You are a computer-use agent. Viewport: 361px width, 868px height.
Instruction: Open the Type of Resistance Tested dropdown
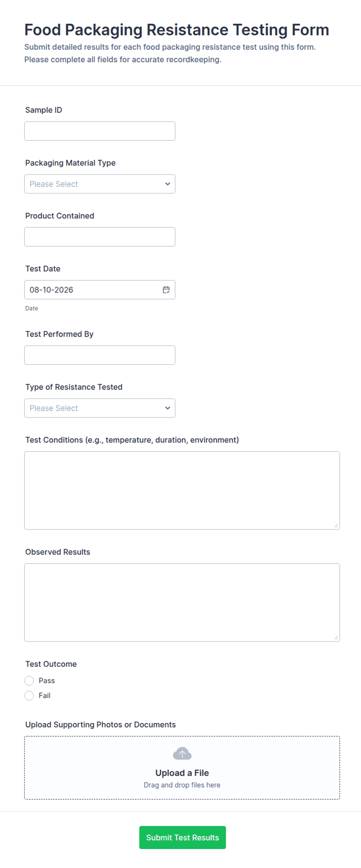[100, 408]
